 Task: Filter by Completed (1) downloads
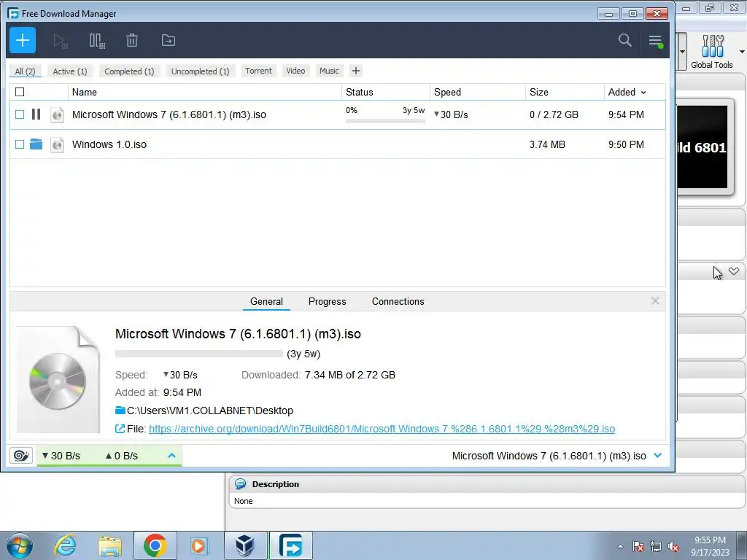coord(129,71)
